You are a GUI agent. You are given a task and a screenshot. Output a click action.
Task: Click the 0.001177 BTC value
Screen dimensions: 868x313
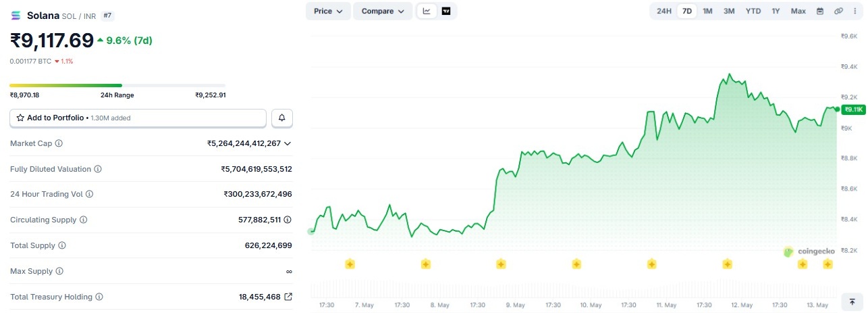click(30, 61)
